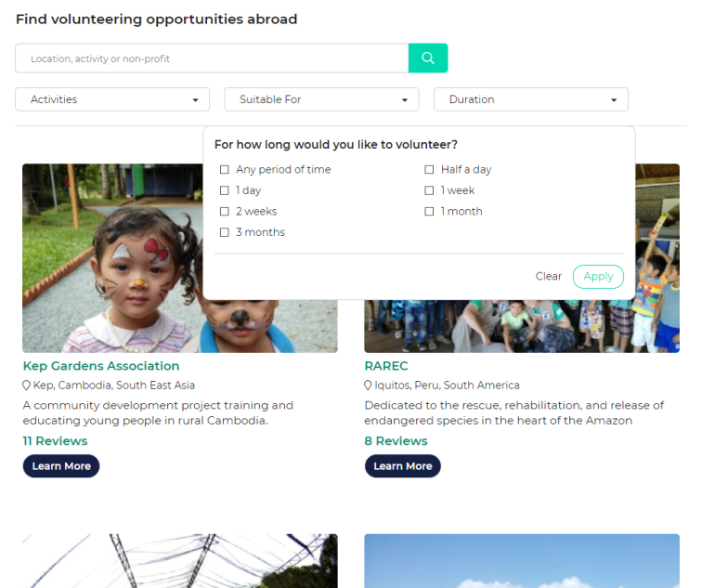Tick the 'Half a day' checkbox
702x588 pixels.
429,170
